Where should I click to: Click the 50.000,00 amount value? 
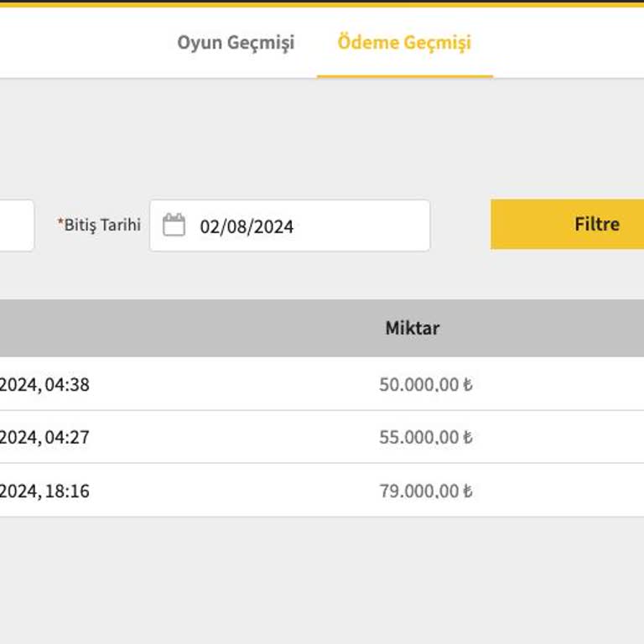(x=418, y=385)
